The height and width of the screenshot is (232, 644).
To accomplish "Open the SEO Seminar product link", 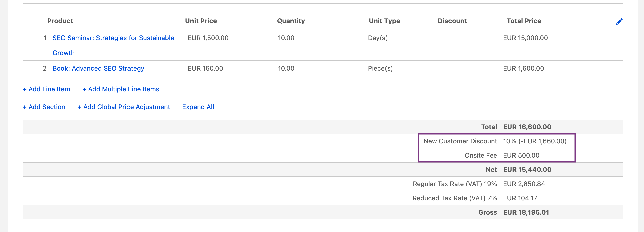I will (x=113, y=38).
